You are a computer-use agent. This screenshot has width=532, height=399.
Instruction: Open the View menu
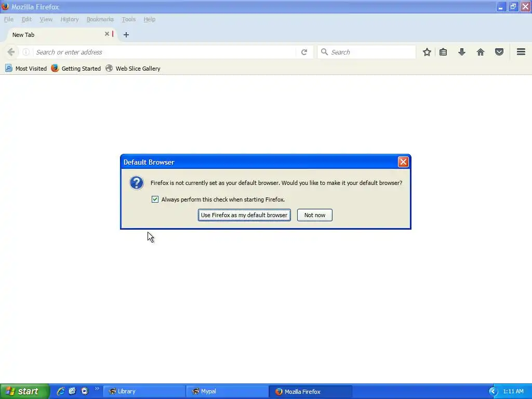tap(46, 19)
